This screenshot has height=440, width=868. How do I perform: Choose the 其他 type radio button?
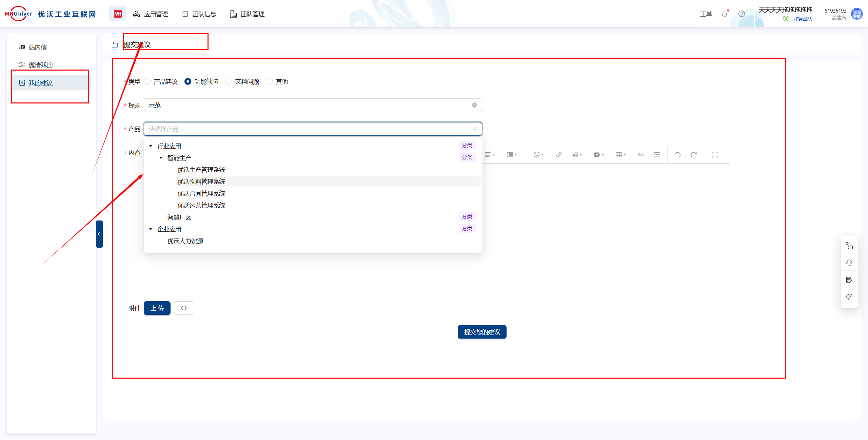[270, 81]
